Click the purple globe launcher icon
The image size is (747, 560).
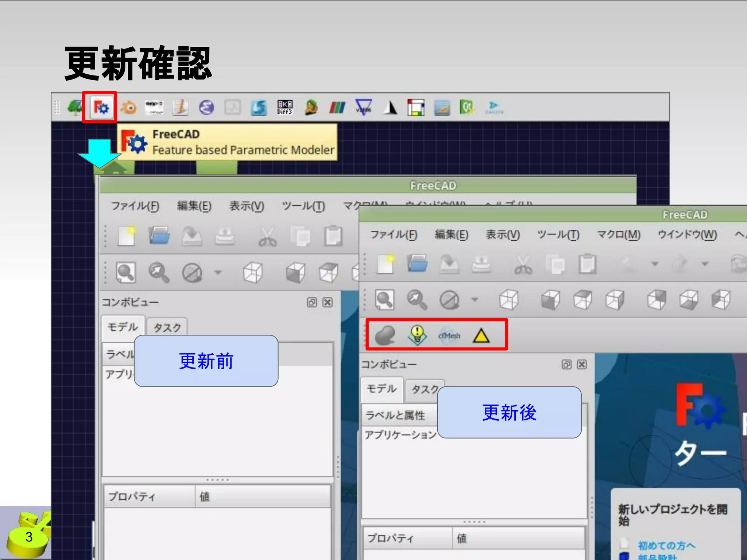tap(206, 108)
